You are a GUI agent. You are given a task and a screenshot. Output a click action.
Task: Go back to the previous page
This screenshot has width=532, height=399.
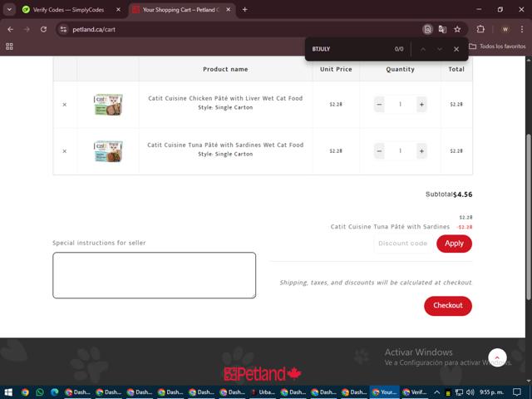point(10,30)
